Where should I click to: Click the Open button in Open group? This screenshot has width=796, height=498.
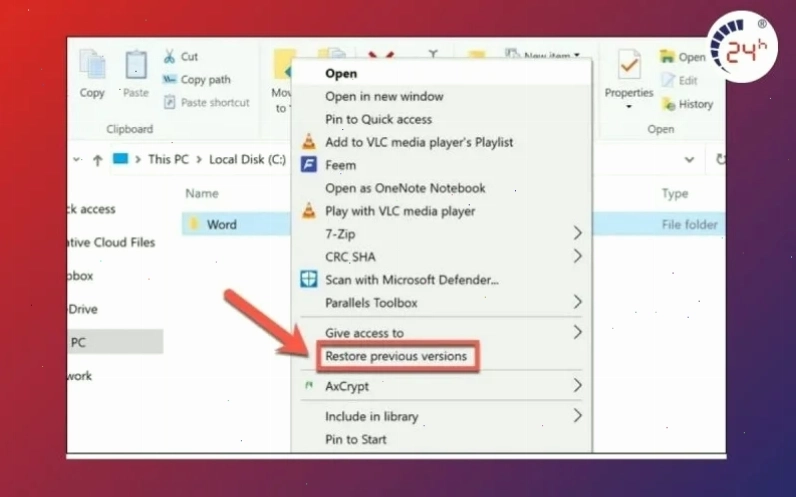point(682,57)
